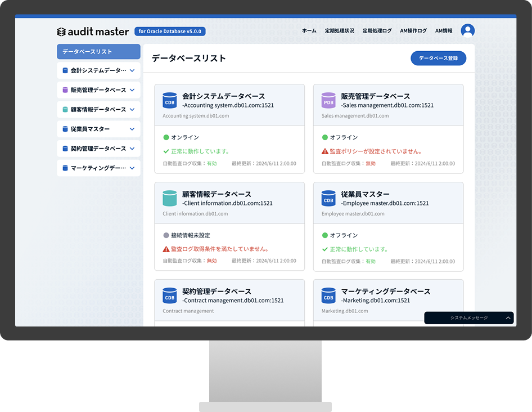Open the 定期処理ログ navigation item

(377, 31)
